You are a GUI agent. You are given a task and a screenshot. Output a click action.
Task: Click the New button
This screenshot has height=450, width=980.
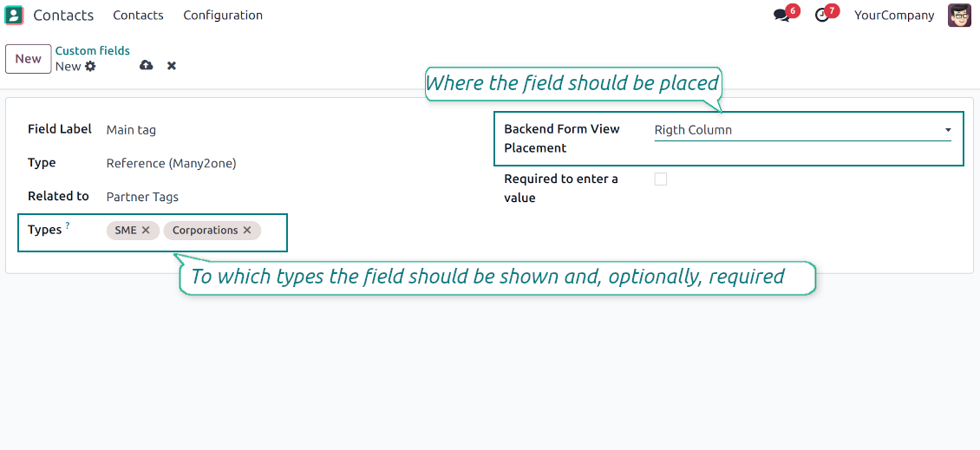[28, 59]
